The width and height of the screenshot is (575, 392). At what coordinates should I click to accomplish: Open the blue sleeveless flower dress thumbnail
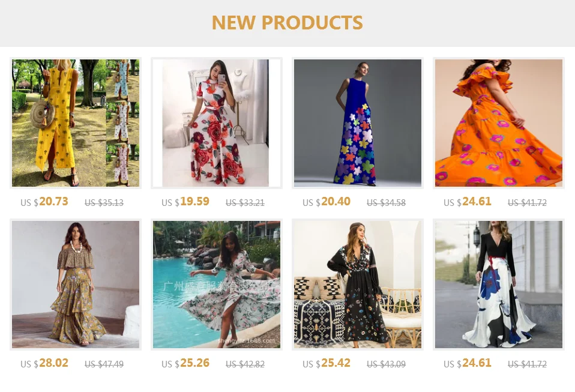pyautogui.click(x=358, y=123)
